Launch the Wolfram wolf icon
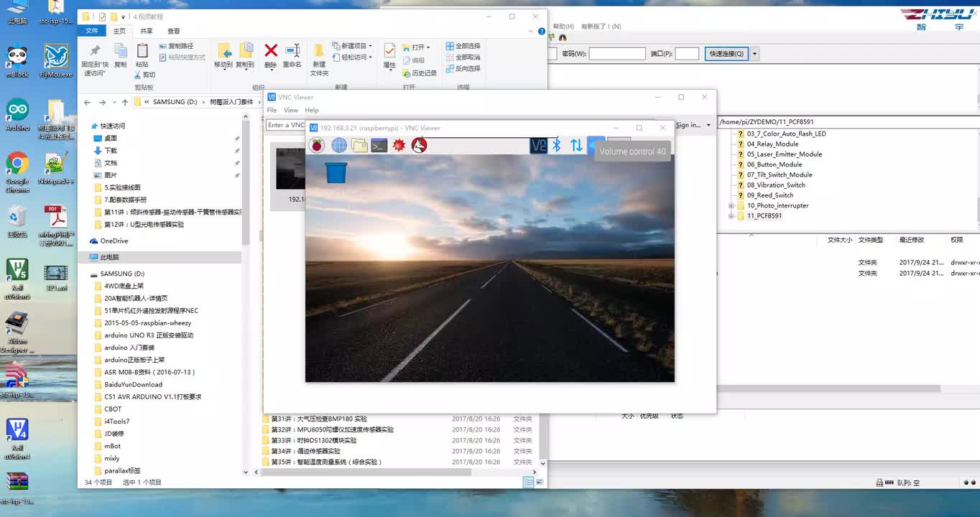The width and height of the screenshot is (980, 517). [x=419, y=145]
